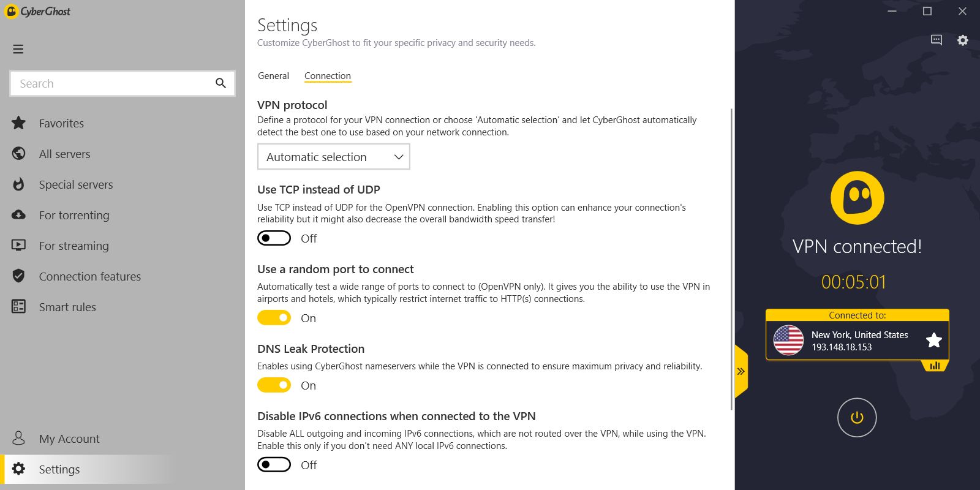
Task: Toggle Disable IPv6 connections switch
Action: coord(274,465)
